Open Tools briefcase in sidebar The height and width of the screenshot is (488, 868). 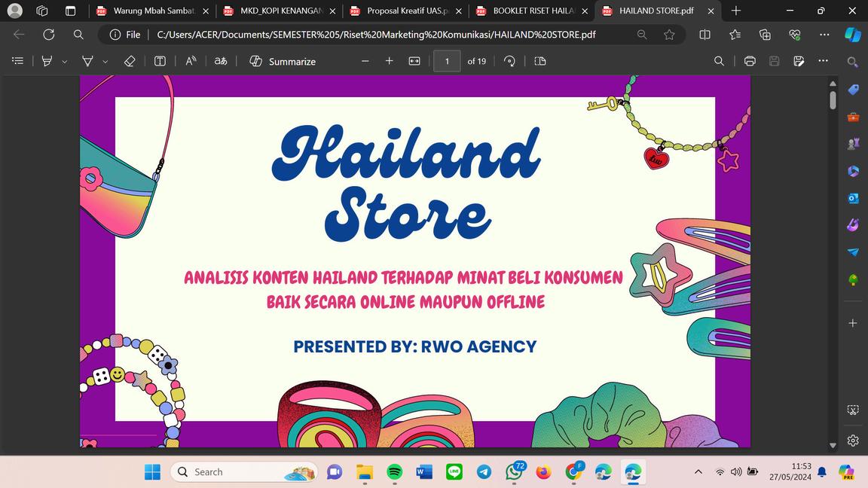[853, 117]
